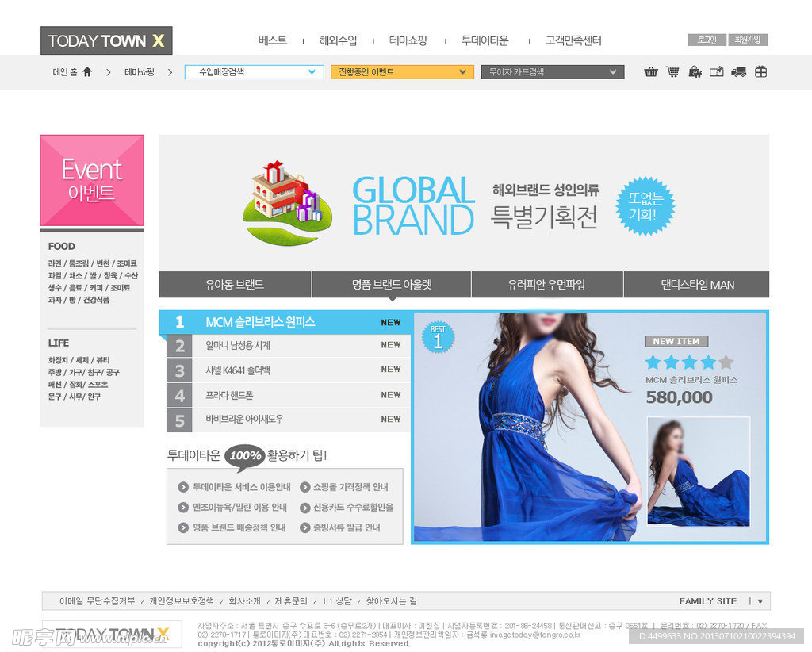
Task: Click LIFE row 주방 / 가구/ 침구/ 공구
Action: [x=83, y=372]
